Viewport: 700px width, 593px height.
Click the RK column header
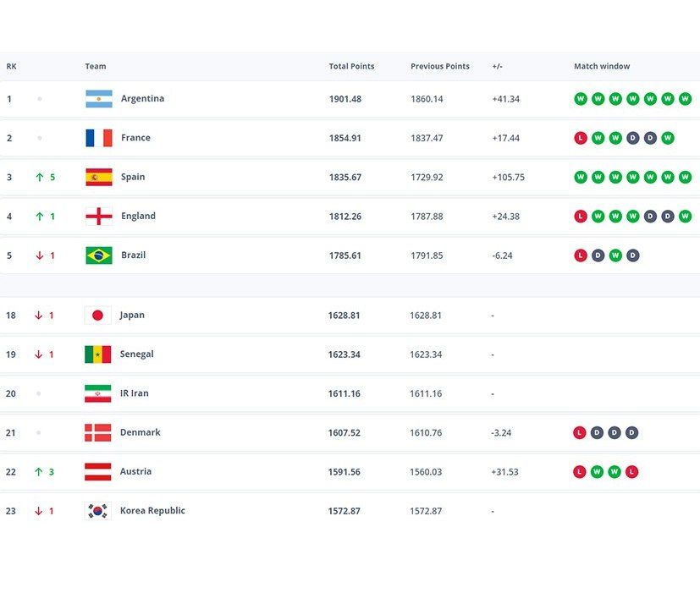click(11, 66)
